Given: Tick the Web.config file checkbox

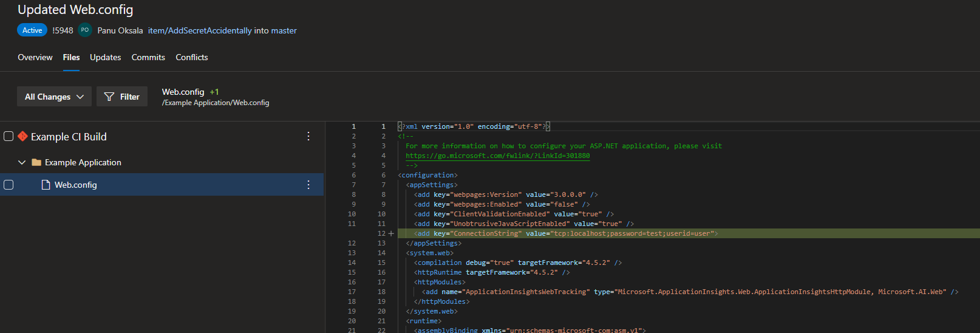Looking at the screenshot, I should pyautogui.click(x=9, y=185).
